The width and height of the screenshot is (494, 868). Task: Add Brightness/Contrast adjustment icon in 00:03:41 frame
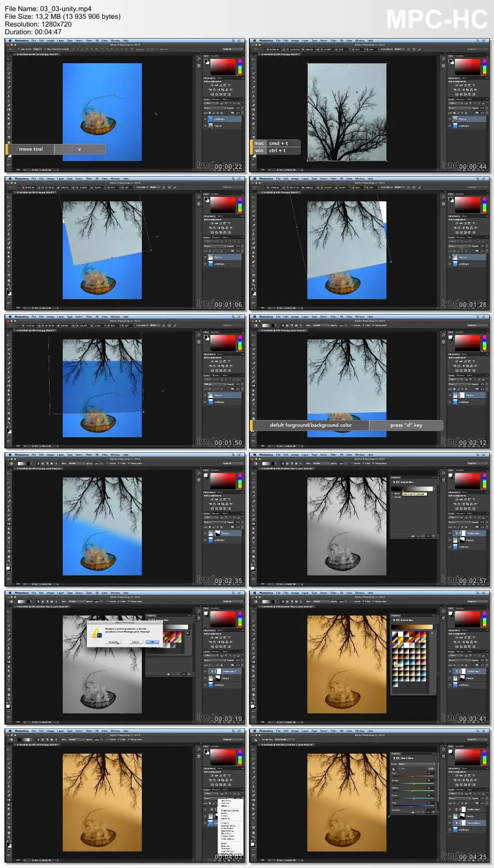tap(457, 637)
